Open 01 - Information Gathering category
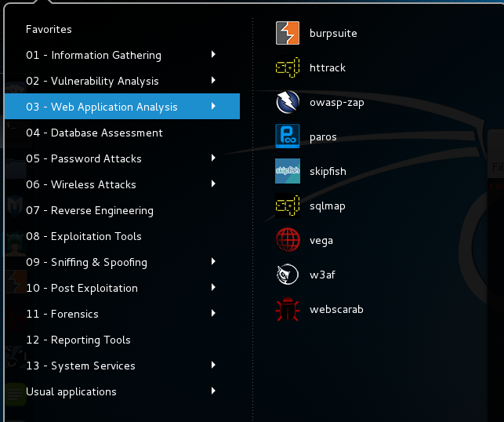This screenshot has height=422, width=504. coord(122,55)
